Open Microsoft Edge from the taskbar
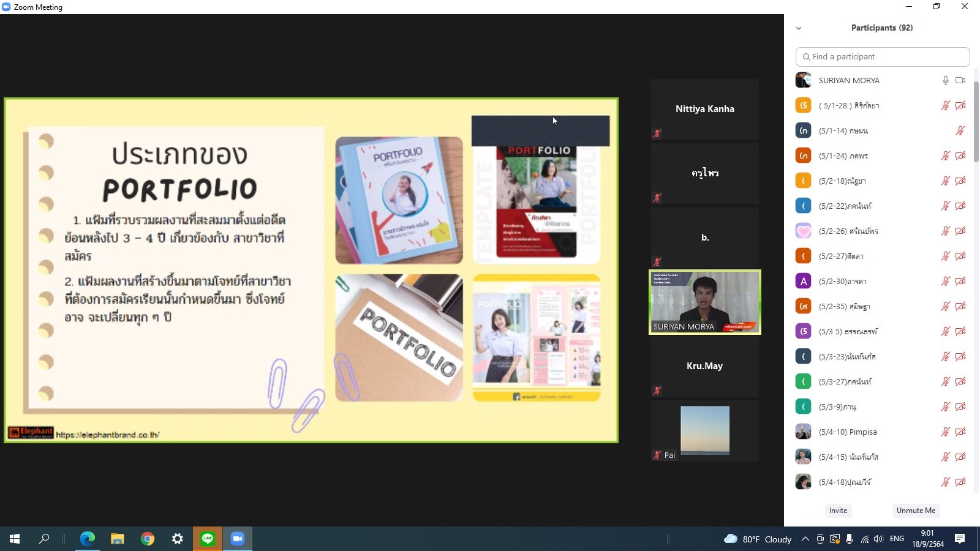 coord(88,539)
